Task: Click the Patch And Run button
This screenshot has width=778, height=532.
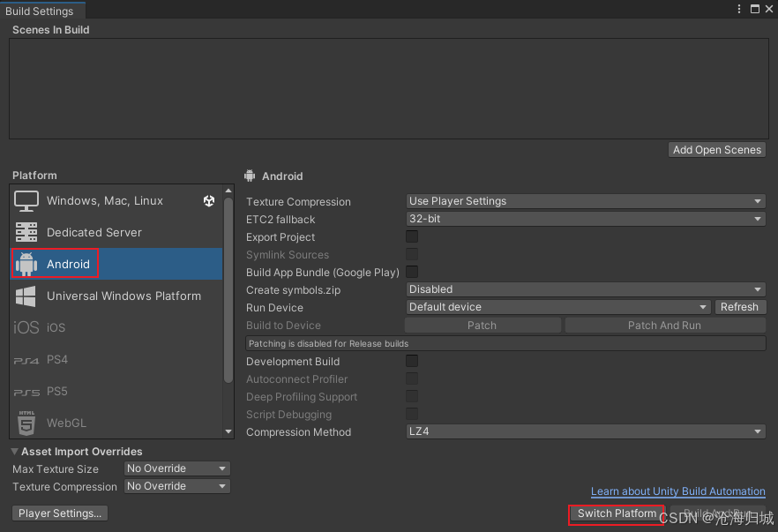Action: (x=665, y=326)
